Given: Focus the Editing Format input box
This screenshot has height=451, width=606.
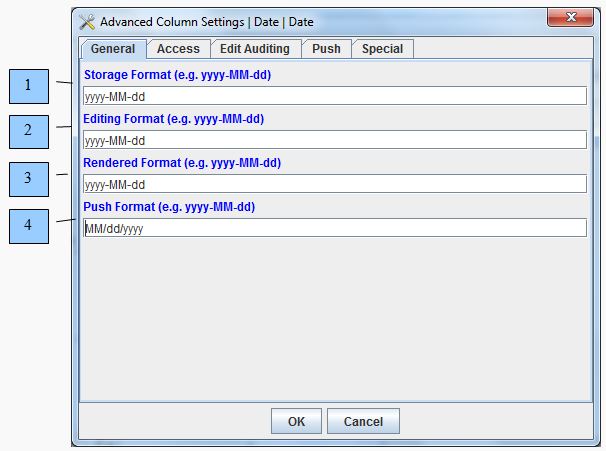Looking at the screenshot, I should point(334,140).
